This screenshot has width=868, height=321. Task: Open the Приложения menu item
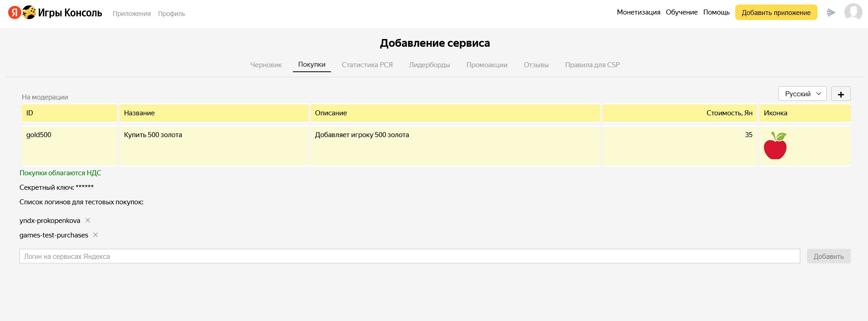point(131,14)
